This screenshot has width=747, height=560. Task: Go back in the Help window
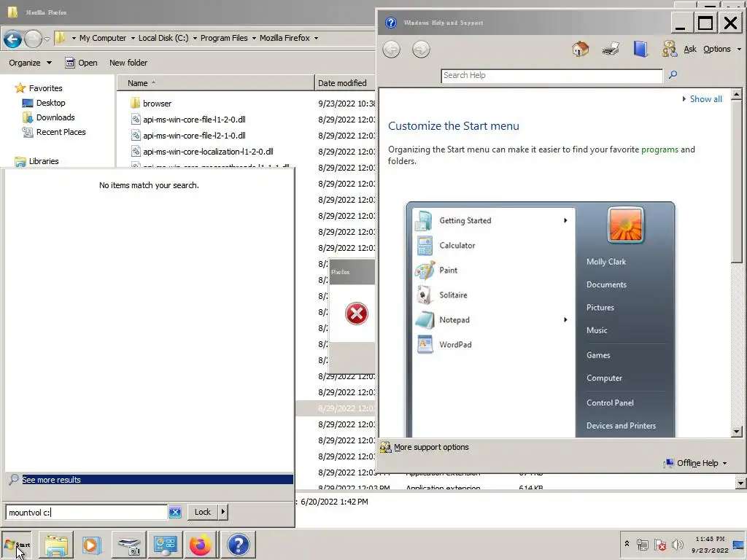pyautogui.click(x=392, y=49)
